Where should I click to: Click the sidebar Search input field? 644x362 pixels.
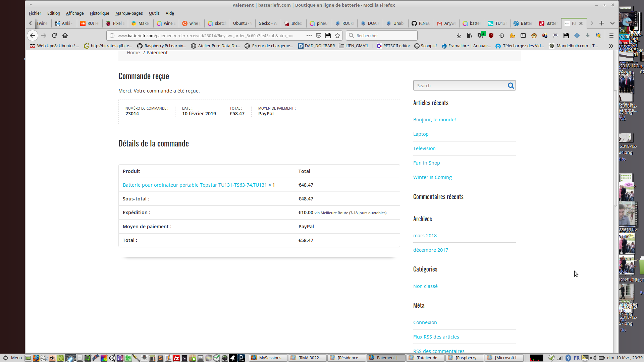(x=460, y=86)
